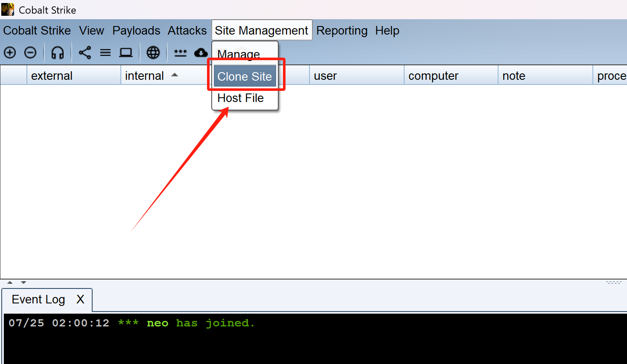Expand split pane with down arrow
627x364 pixels.
(x=23, y=282)
